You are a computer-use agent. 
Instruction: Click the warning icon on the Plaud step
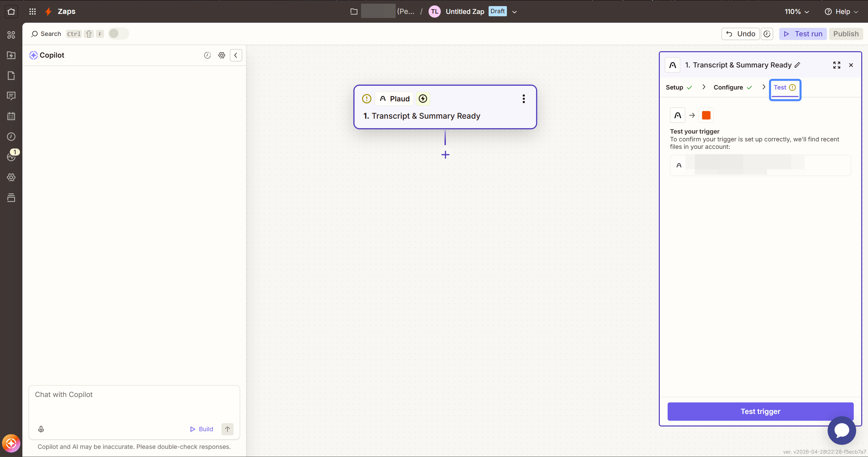pos(367,99)
